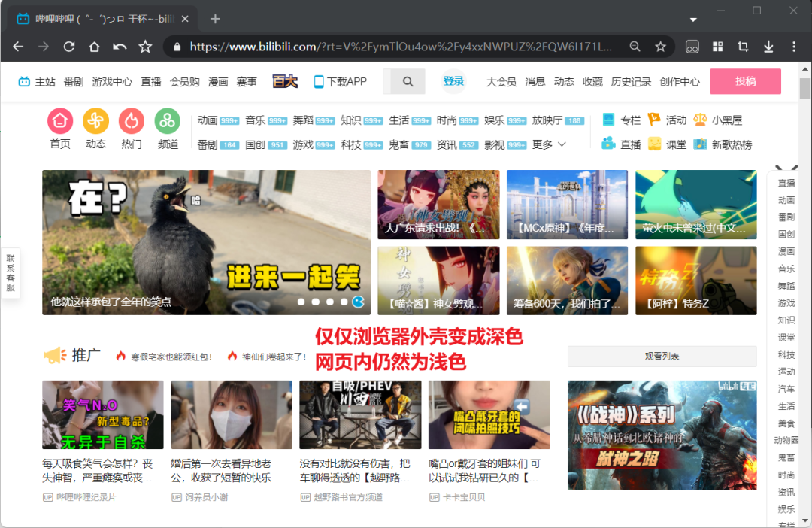Reload the page with refresh icon
Screen dimensions: 812x528
tap(69, 47)
